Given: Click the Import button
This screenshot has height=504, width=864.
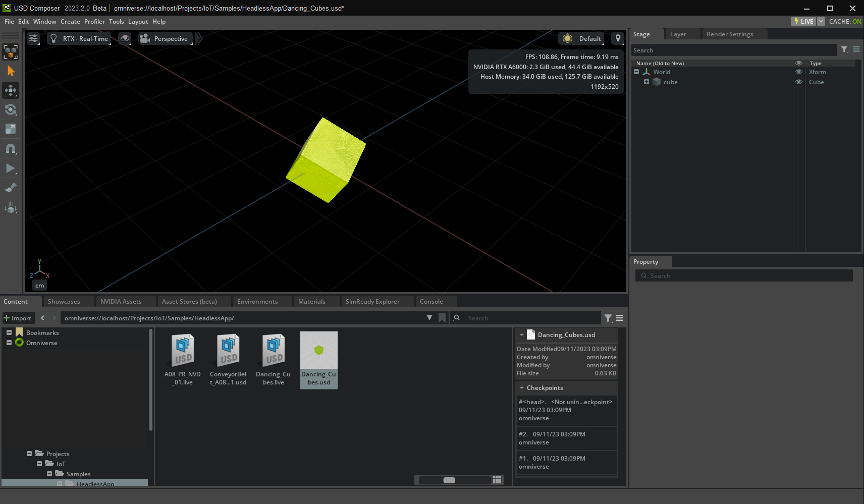Looking at the screenshot, I should (18, 318).
